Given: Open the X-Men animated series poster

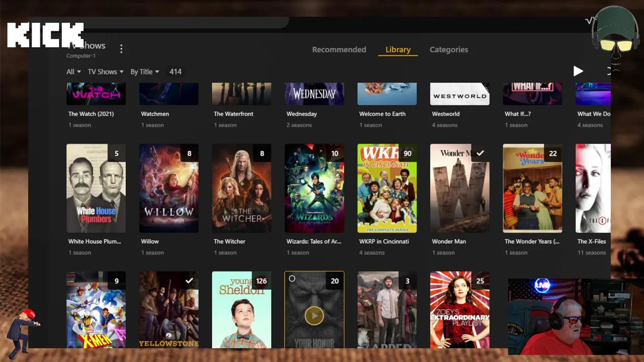Looking at the screenshot, I should click(x=96, y=310).
